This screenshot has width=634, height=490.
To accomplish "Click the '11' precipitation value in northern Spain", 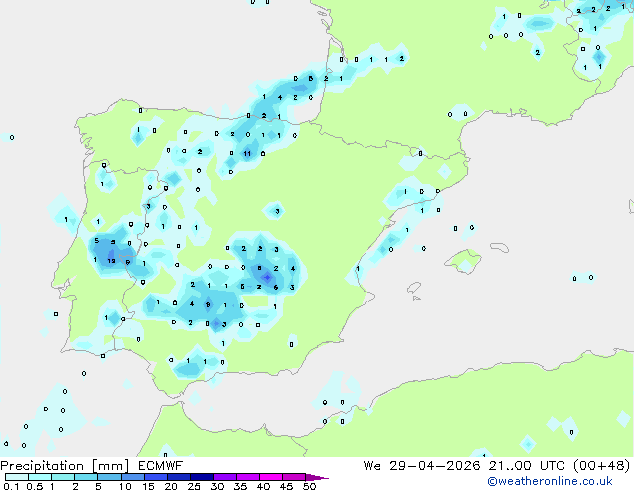I will [x=247, y=154].
